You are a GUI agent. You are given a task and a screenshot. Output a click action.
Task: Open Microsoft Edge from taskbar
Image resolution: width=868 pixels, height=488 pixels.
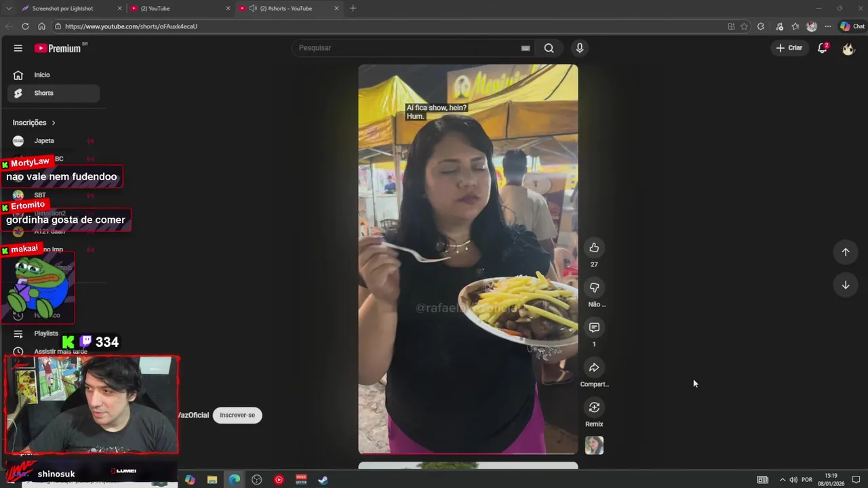coord(235,480)
